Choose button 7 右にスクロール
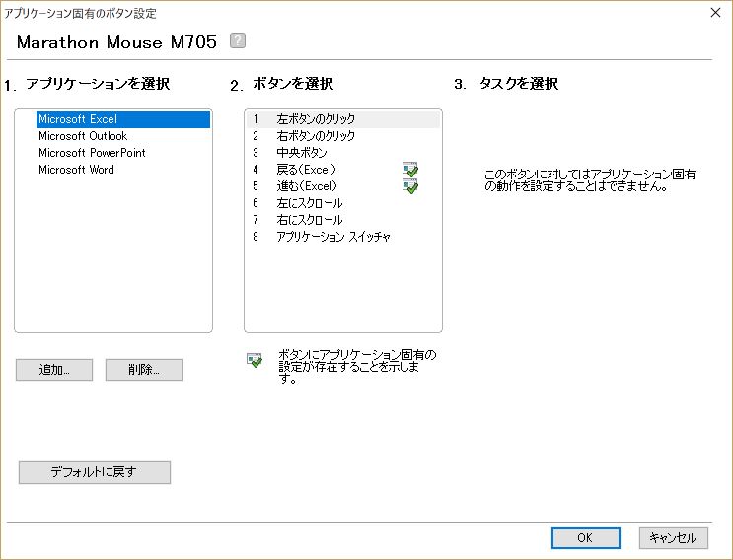 tap(343, 220)
